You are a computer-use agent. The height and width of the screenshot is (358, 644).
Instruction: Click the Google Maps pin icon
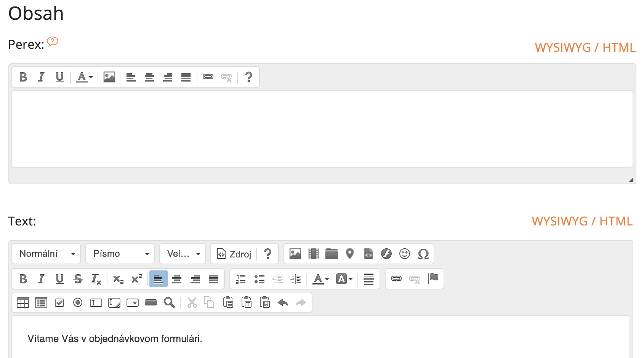click(x=350, y=254)
